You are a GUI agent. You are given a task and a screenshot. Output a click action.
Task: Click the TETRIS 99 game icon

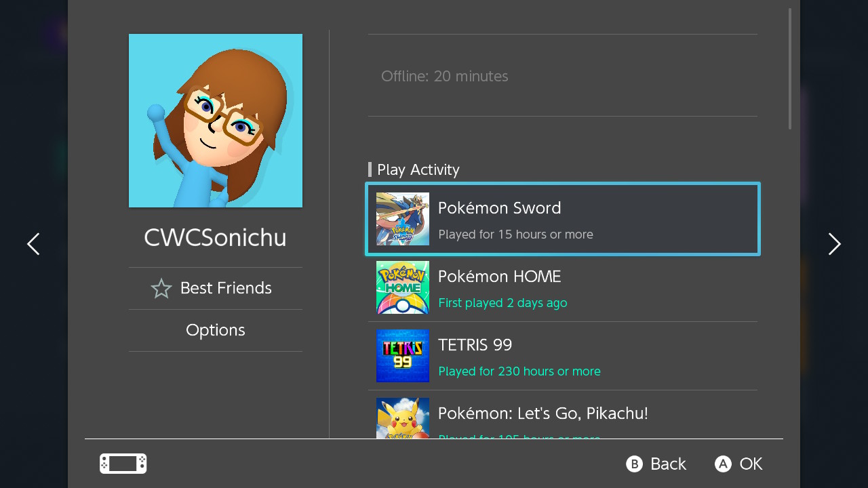tap(403, 356)
